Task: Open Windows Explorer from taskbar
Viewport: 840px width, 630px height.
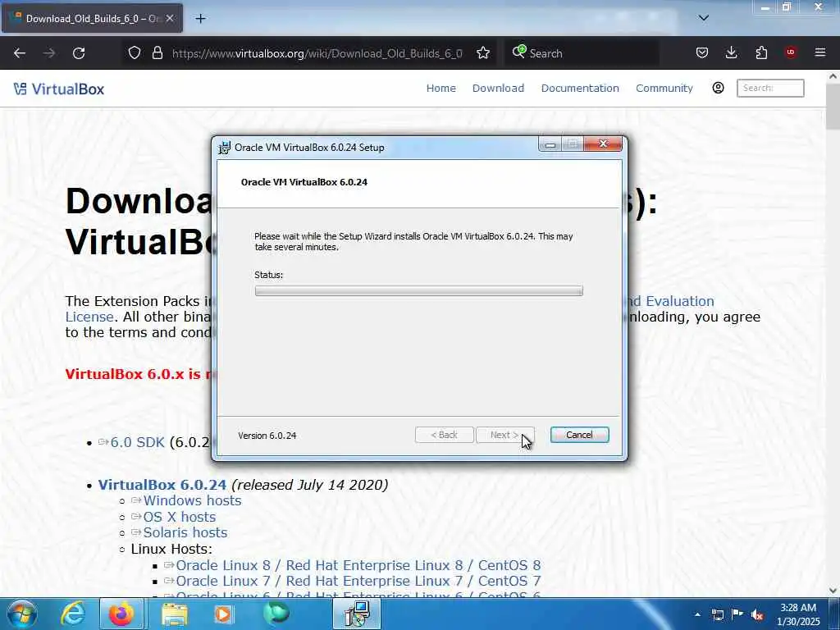Action: coord(175,614)
